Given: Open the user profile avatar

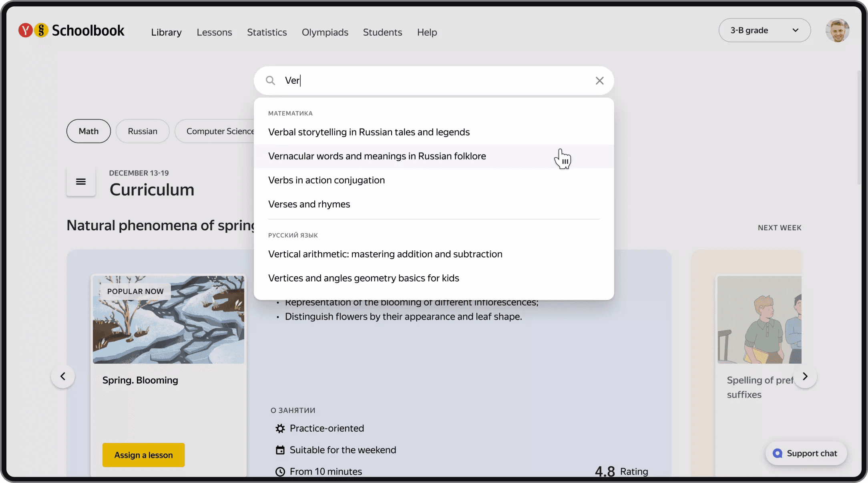Looking at the screenshot, I should point(837,30).
